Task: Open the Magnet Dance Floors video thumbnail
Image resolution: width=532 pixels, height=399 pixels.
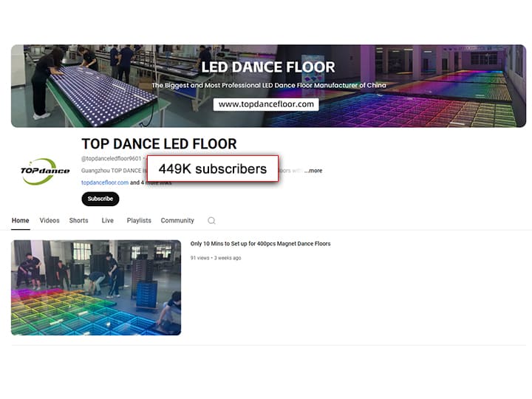Action: [96, 287]
